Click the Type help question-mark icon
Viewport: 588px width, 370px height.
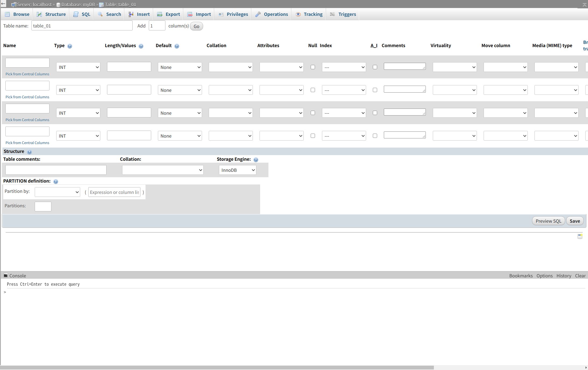pos(70,46)
